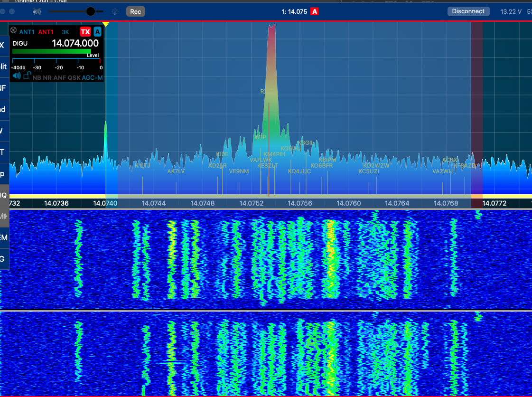Viewport: 532px width, 397px height.
Task: Click the -40db mark on level scale
Action: point(19,67)
